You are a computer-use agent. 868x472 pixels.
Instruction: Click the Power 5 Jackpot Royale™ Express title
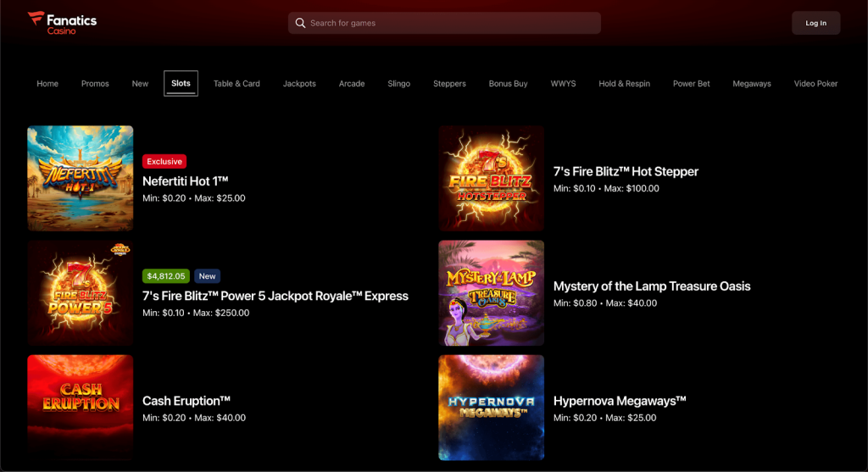point(275,296)
